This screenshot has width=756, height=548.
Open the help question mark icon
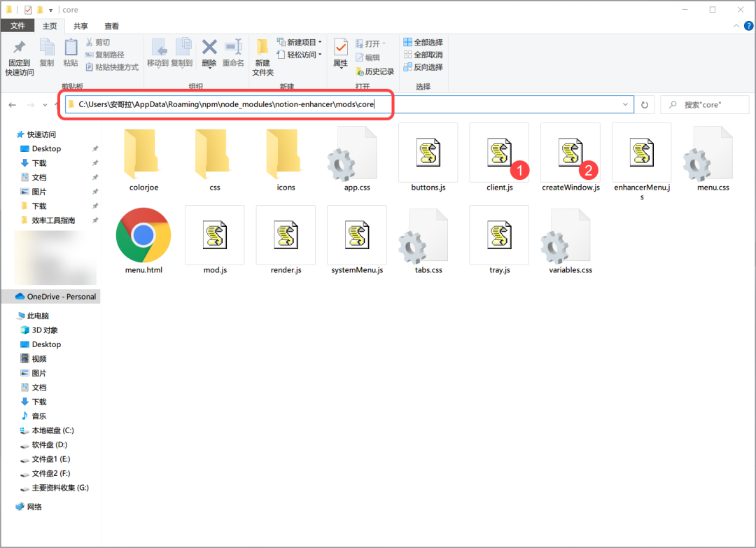[749, 26]
